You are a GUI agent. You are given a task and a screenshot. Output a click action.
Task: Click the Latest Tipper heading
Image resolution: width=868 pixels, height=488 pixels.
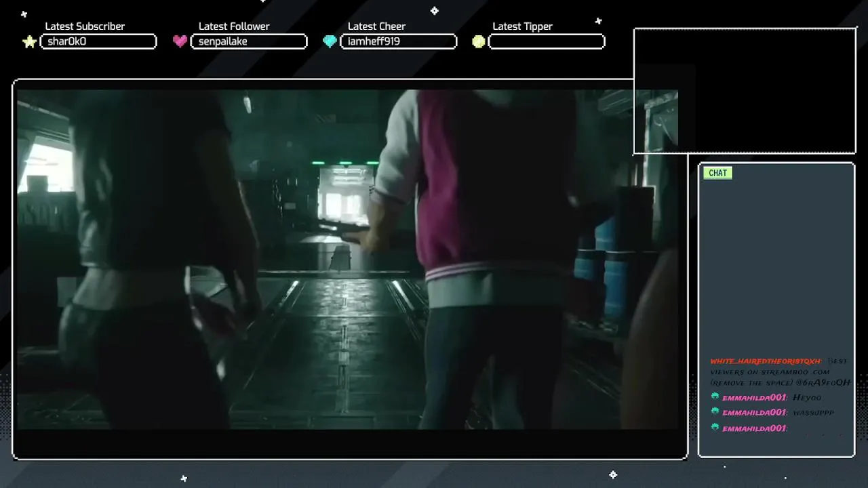522,26
